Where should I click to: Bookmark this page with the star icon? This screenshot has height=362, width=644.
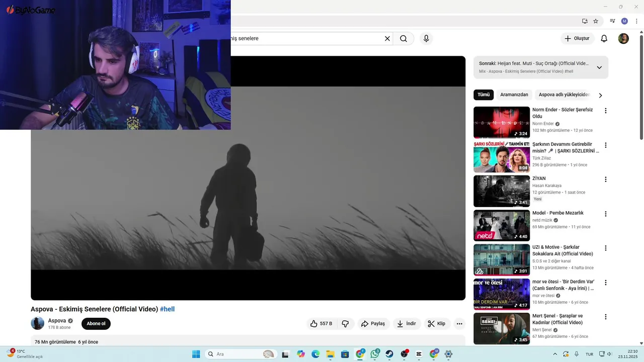[596, 21]
